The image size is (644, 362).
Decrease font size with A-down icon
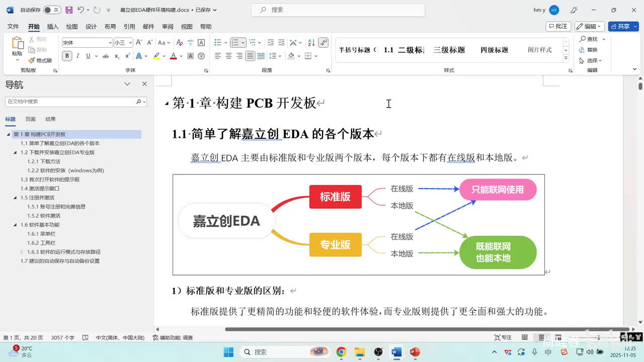click(149, 43)
